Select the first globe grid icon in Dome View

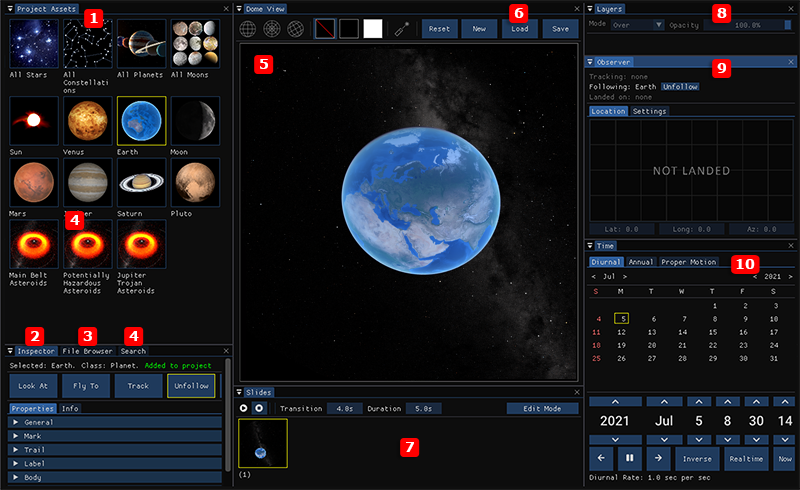coord(247,29)
